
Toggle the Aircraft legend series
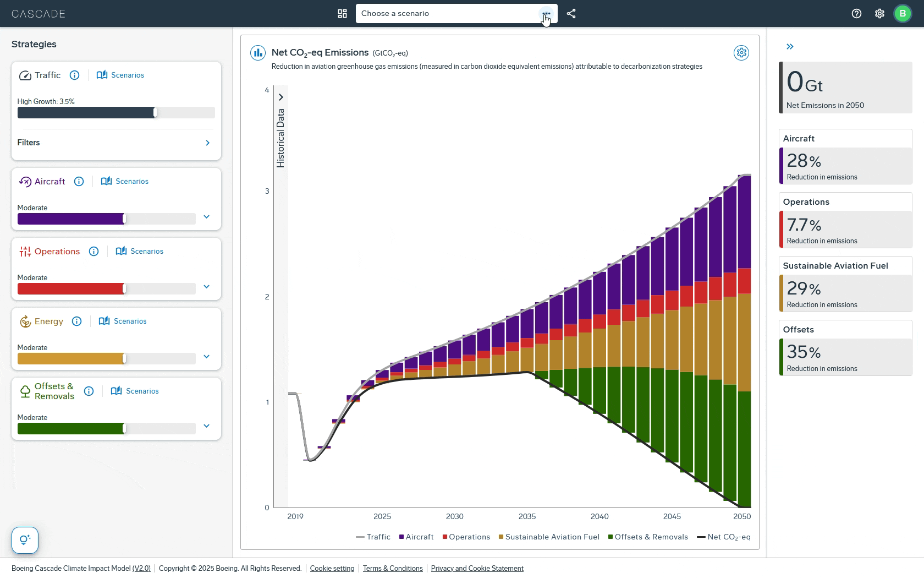(x=416, y=537)
